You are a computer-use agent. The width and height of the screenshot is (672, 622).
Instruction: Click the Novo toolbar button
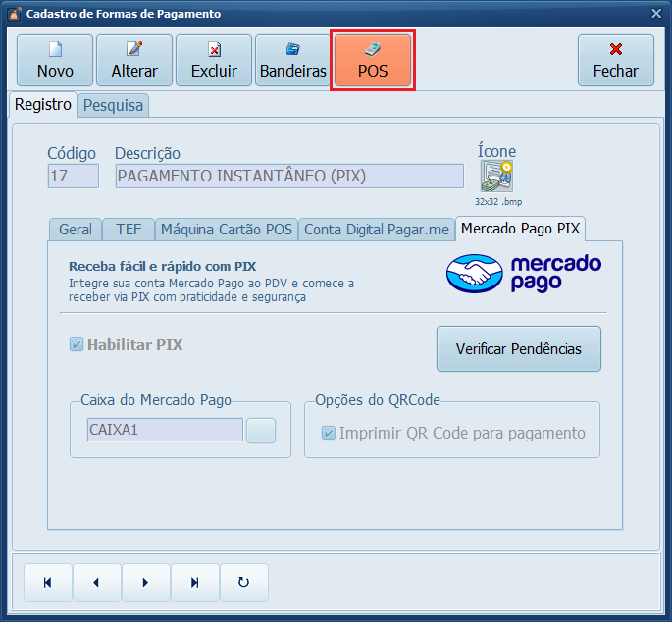coord(55,61)
